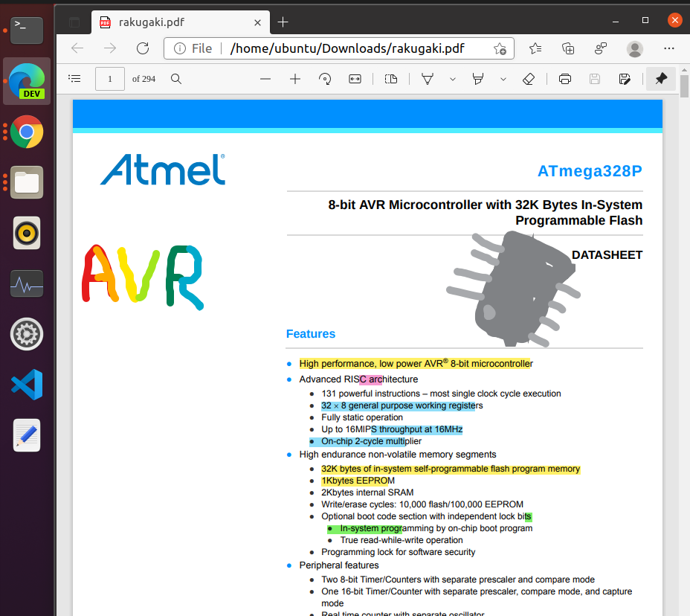
Task: Open Files manager from the dock
Action: click(27, 182)
